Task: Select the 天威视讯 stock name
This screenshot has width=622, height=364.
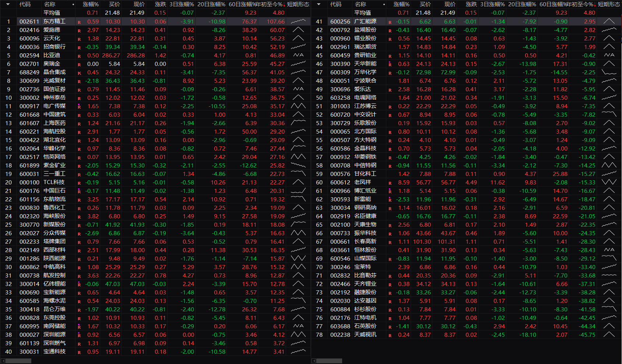Action: pos(365,335)
